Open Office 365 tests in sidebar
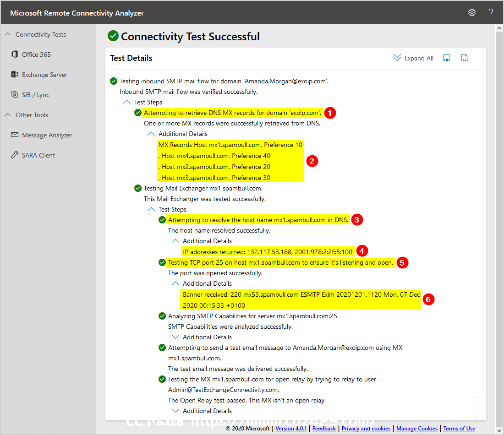The width and height of the screenshot is (504, 435). pyautogui.click(x=36, y=54)
